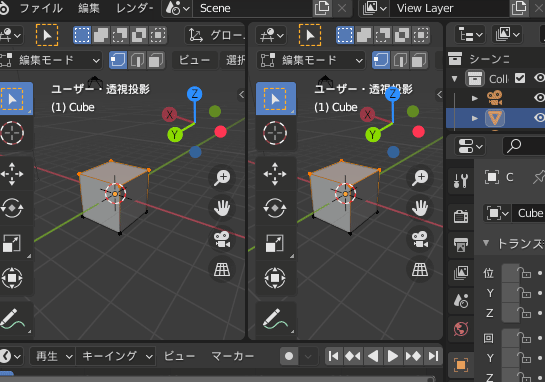Select the Rotate tool in left viewport

[13, 208]
